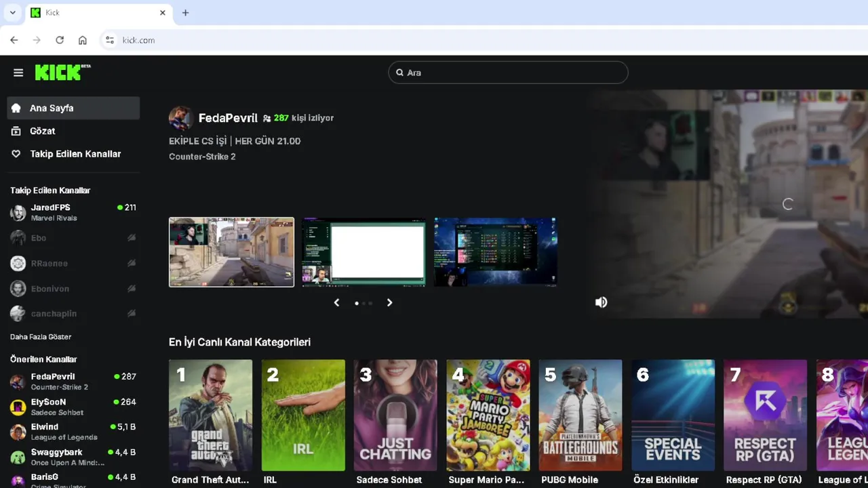
Task: Click ElySooN channel avatar
Action: 18,407
